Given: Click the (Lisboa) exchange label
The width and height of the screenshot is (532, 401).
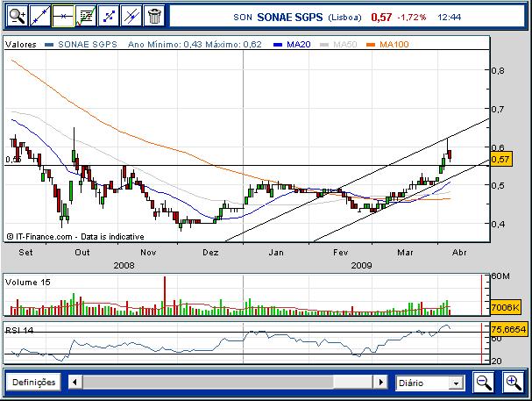Looking at the screenshot, I should pyautogui.click(x=344, y=18).
